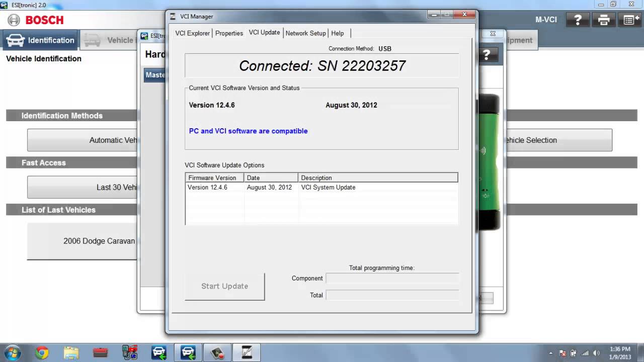
Task: Select Version 12.4.6 firmware row
Action: tap(321, 187)
